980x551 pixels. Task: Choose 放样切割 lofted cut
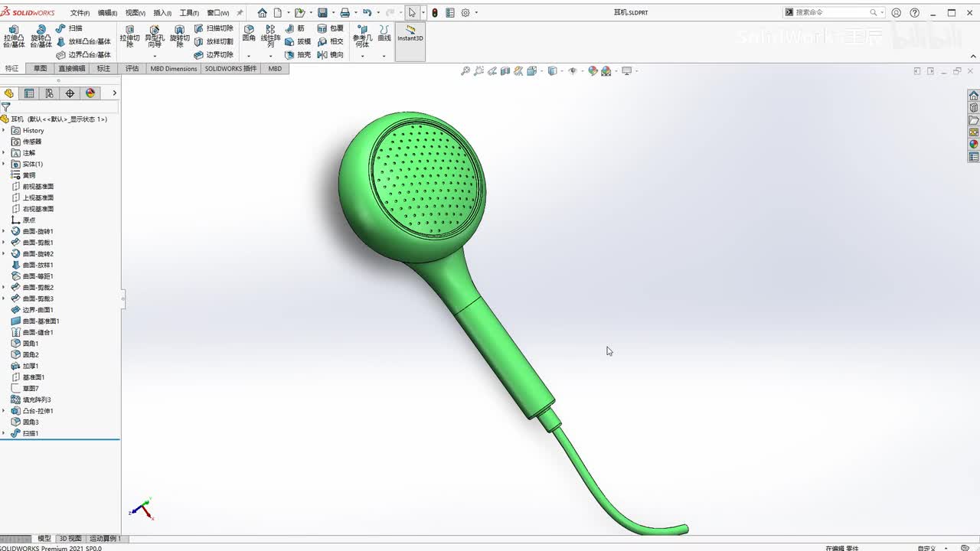click(x=213, y=41)
